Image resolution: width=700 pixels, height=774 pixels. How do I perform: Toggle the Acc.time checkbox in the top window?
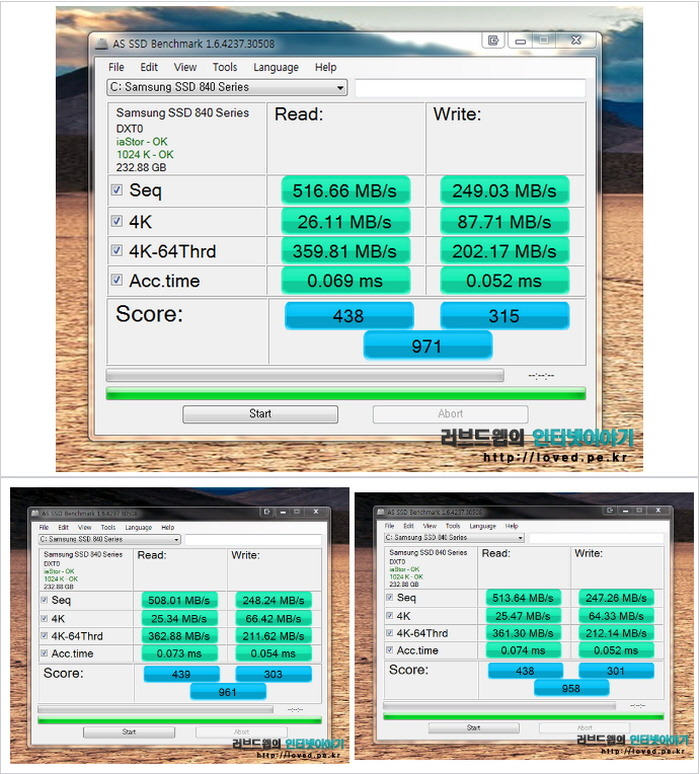pyautogui.click(x=117, y=280)
